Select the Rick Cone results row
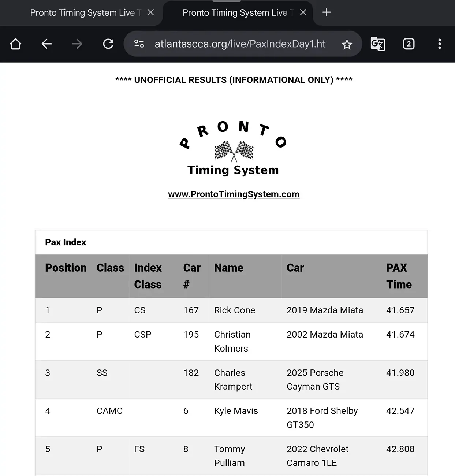Viewport: 455px width, 476px height. [x=231, y=310]
